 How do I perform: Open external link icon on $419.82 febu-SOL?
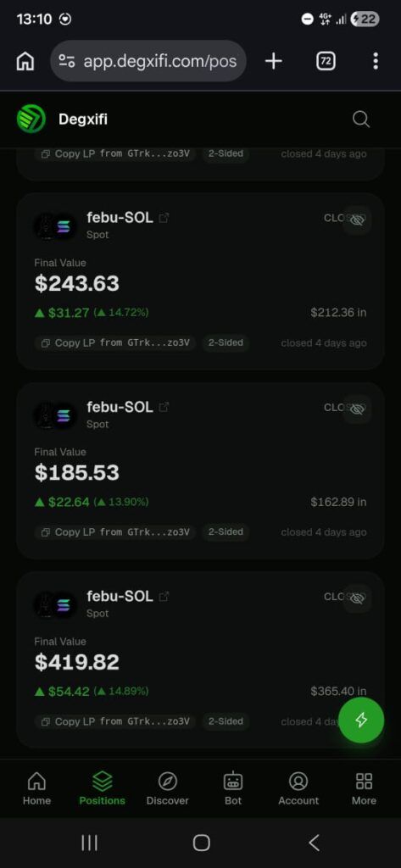[164, 597]
